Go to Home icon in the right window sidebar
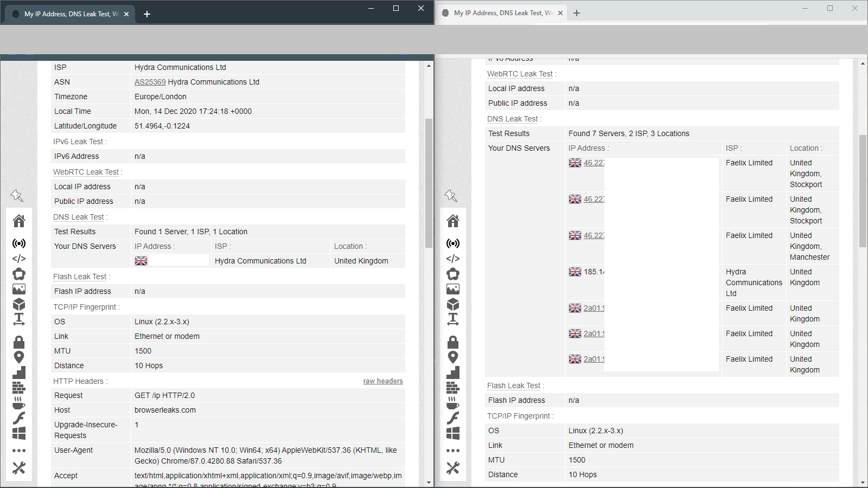Screen dimensions: 868x488 pyautogui.click(x=453, y=221)
